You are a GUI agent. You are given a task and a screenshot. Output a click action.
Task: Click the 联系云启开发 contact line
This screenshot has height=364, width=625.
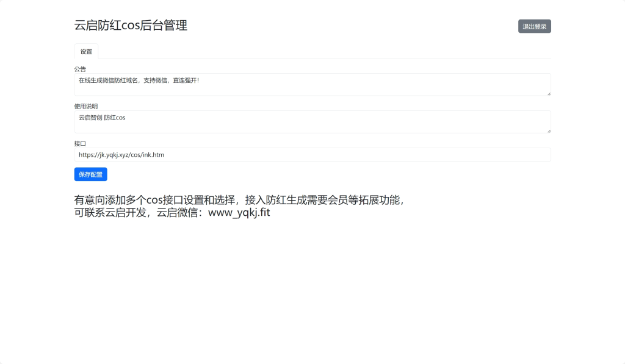point(172,213)
